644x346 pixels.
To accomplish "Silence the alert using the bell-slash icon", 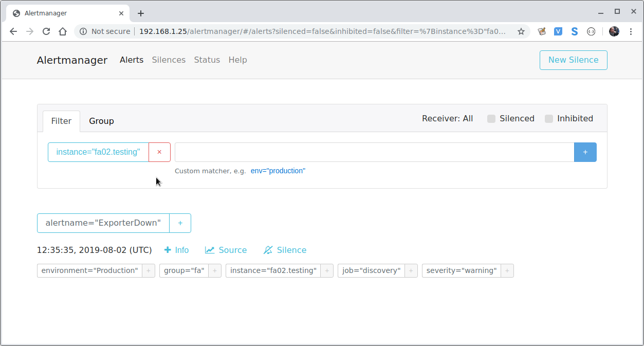I will click(285, 250).
